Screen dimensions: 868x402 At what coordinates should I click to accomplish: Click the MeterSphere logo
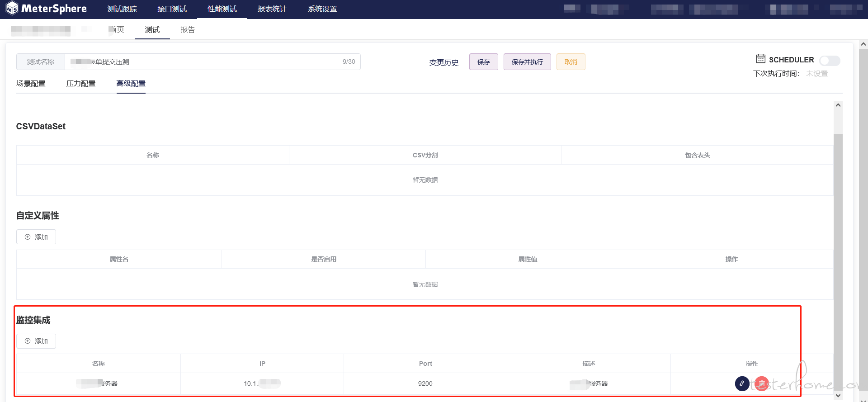[46, 8]
